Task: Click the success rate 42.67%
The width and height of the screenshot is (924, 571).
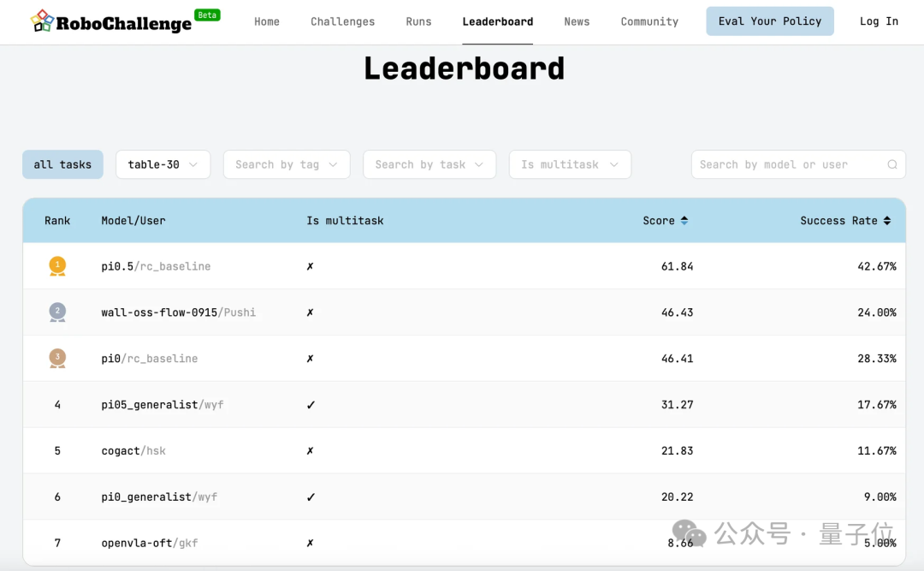Action: (x=877, y=266)
